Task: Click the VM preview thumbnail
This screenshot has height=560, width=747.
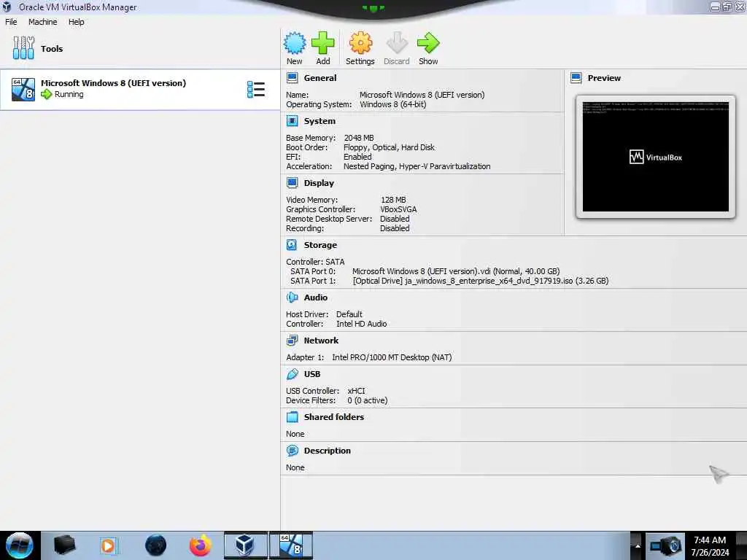Action: (x=656, y=157)
